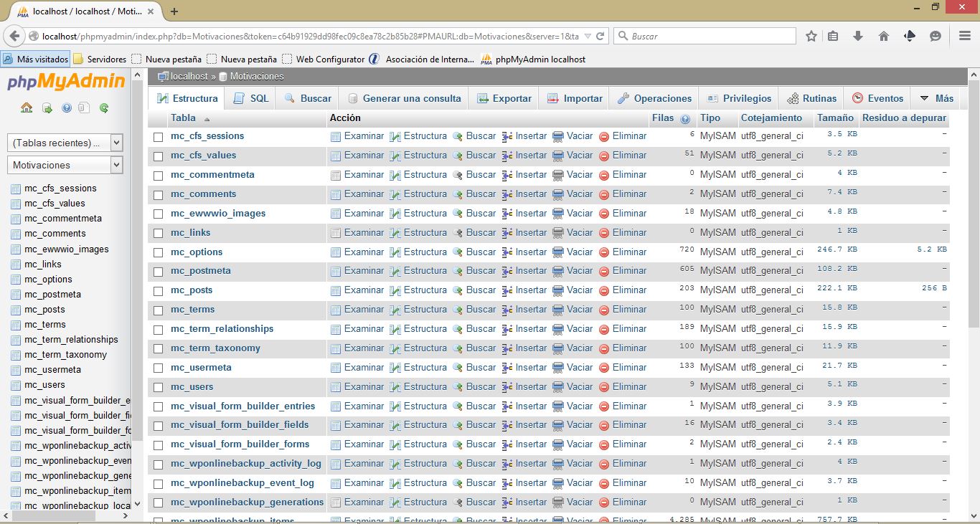Tick the checkbox beside mc_terms
Screen dimensions: 980x524
coord(158,309)
